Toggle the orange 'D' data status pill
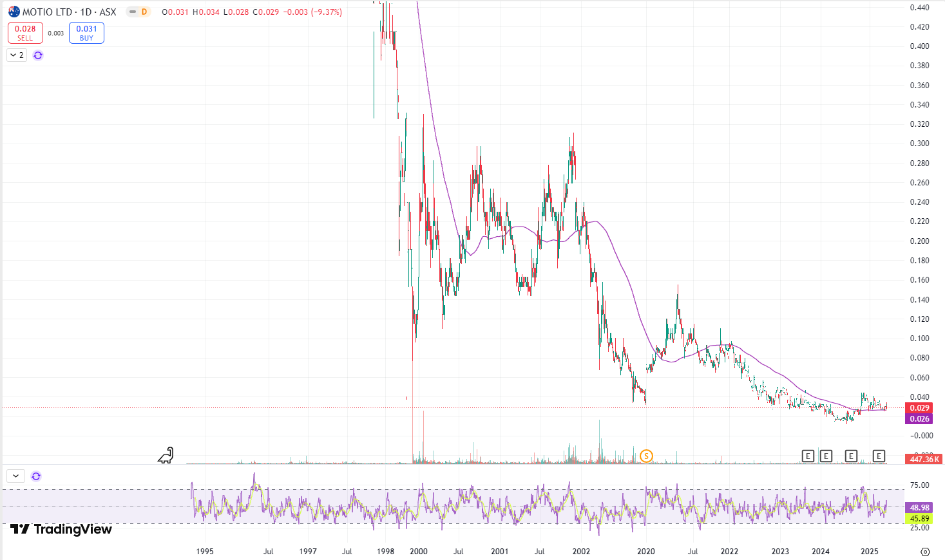Screen dimensions: 945x560 click(x=144, y=12)
